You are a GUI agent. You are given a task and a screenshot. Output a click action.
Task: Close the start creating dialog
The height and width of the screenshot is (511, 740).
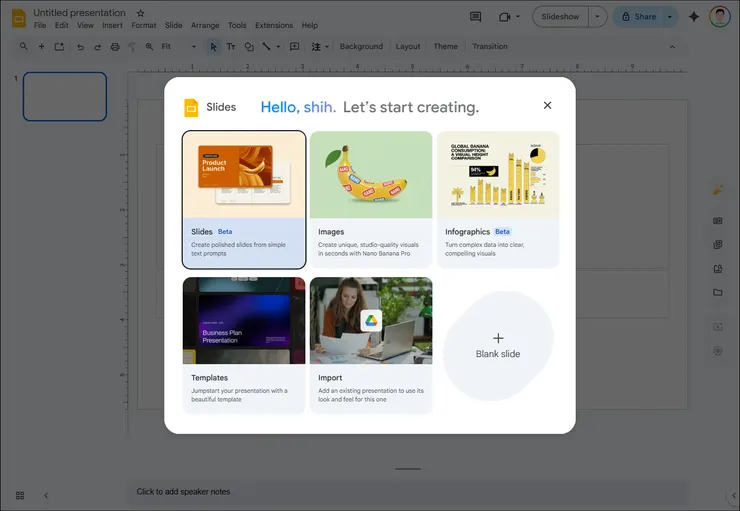547,106
